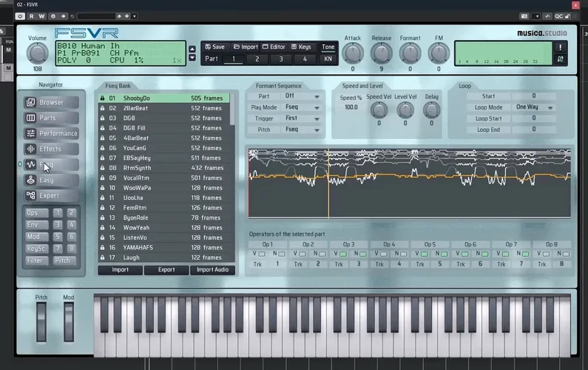Open Parts page in the Navigator
The height and width of the screenshot is (370, 588).
pyautogui.click(x=51, y=118)
